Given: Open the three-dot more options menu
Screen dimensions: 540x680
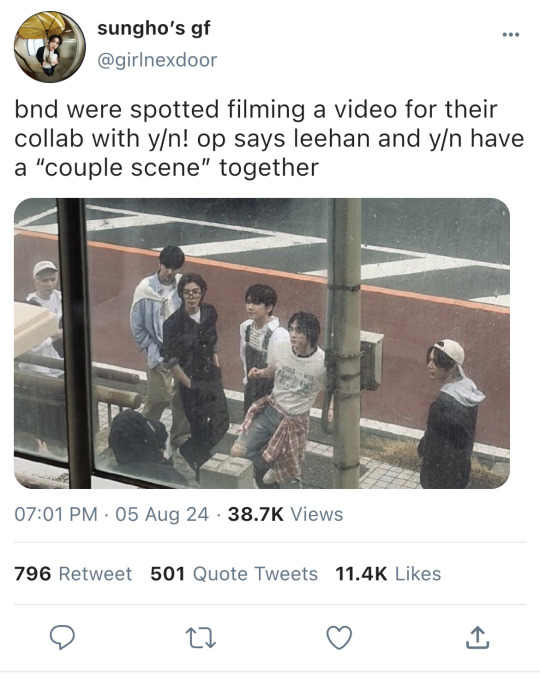Looking at the screenshot, I should [511, 35].
